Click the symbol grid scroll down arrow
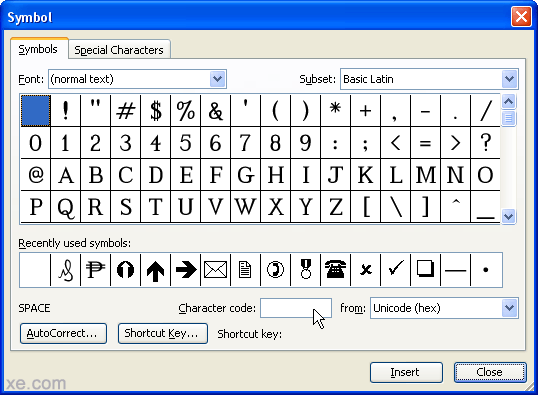The image size is (538, 395). pyautogui.click(x=508, y=217)
